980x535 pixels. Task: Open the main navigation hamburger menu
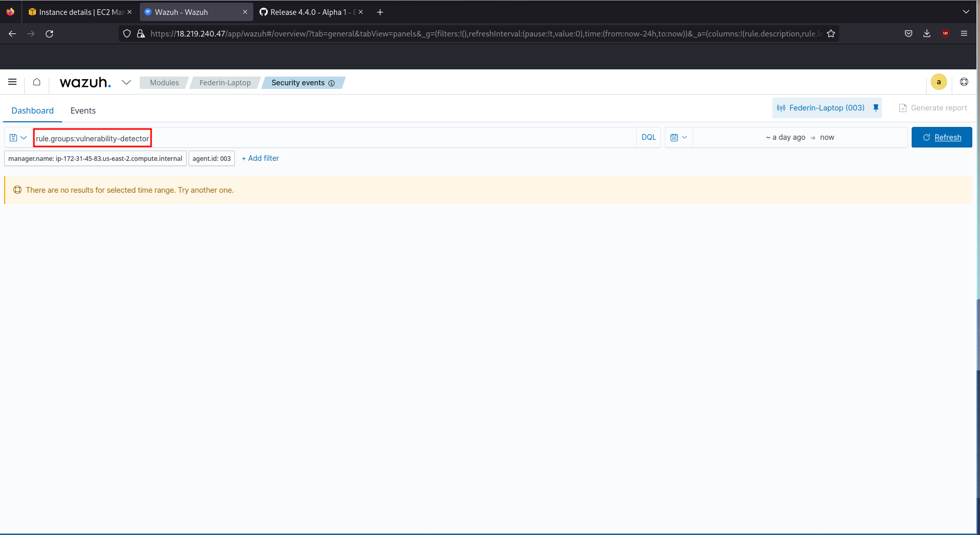[x=12, y=82]
